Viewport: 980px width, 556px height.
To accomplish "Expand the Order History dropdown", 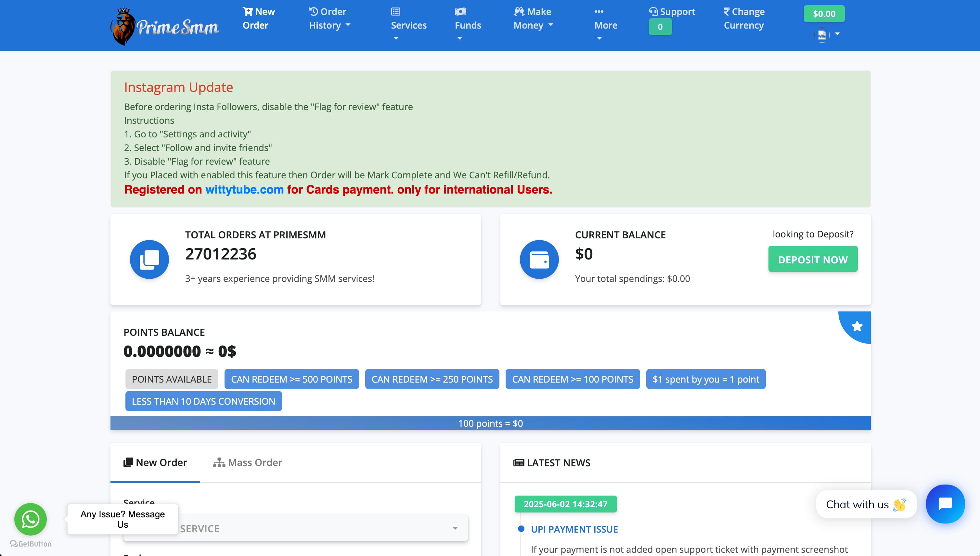I will point(329,18).
